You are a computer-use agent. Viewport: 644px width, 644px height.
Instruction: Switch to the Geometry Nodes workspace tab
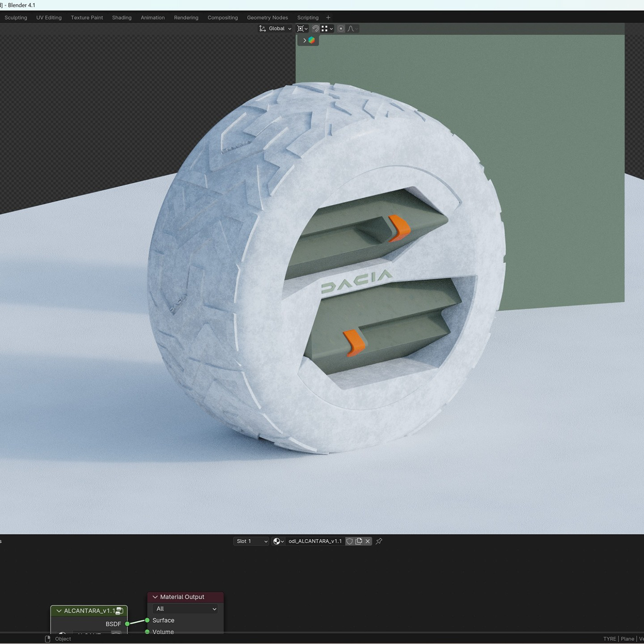pyautogui.click(x=267, y=17)
